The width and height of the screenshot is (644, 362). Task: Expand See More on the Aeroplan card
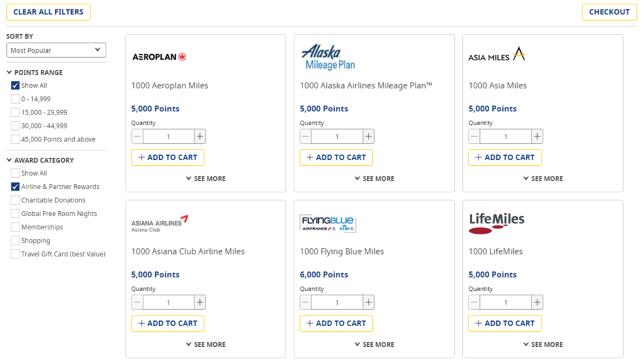205,178
